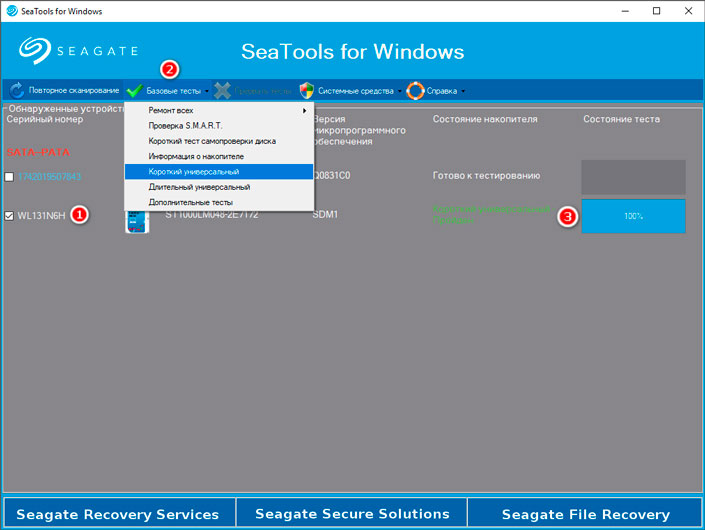
Task: Click Состояние накопителя column header
Action: click(x=485, y=119)
